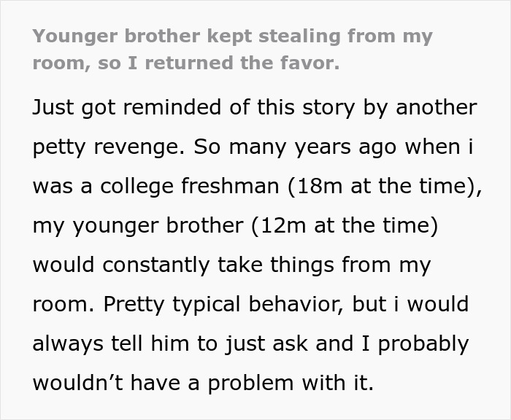Click the words "this story" in first line

[x=305, y=108]
